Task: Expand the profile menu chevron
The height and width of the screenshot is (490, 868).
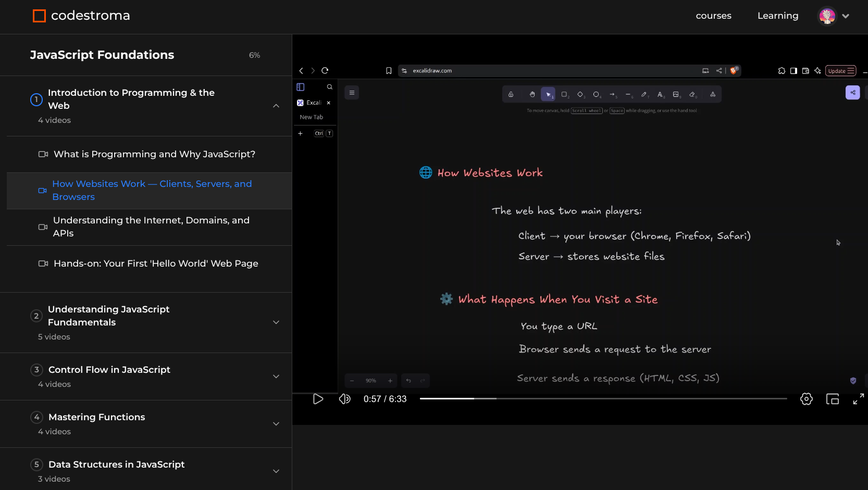Action: point(846,16)
